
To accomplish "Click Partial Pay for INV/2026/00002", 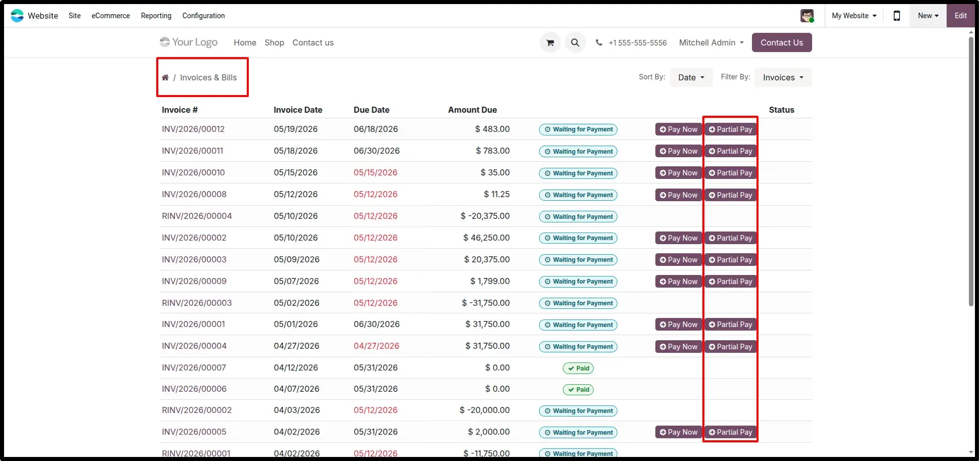I will (x=730, y=238).
